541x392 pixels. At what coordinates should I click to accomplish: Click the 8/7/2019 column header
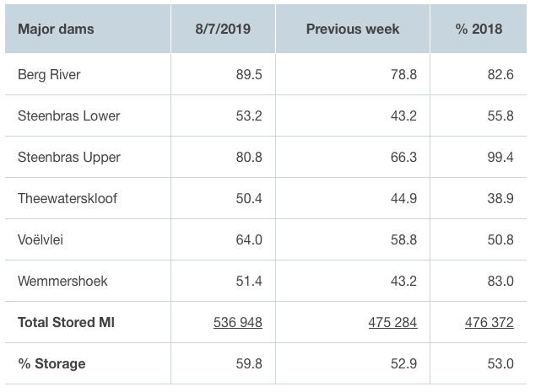click(225, 29)
